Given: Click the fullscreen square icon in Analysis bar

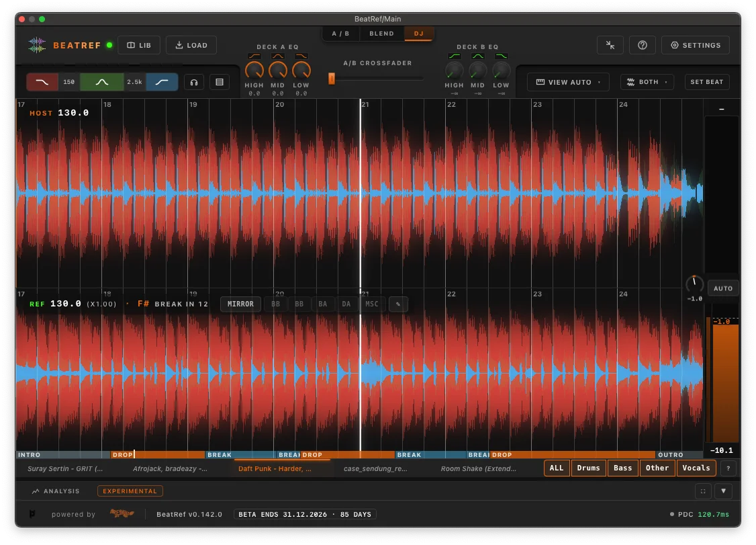Looking at the screenshot, I should pyautogui.click(x=703, y=491).
